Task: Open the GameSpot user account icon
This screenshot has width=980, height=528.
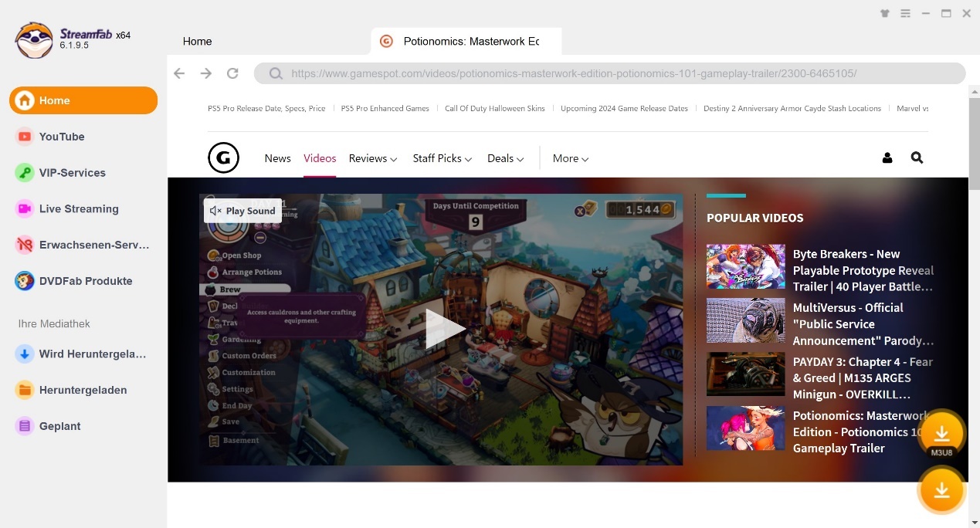Action: (x=887, y=158)
